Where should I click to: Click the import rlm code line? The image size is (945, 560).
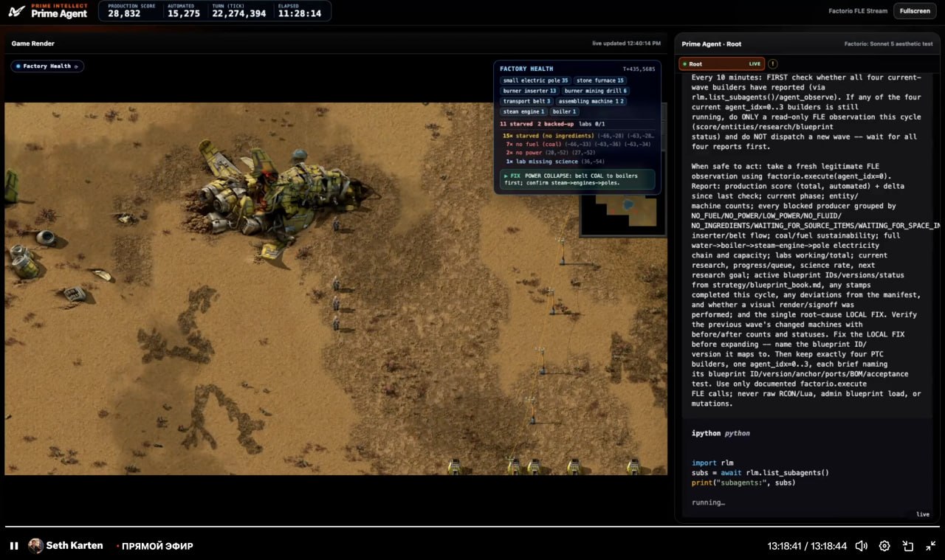click(x=713, y=463)
